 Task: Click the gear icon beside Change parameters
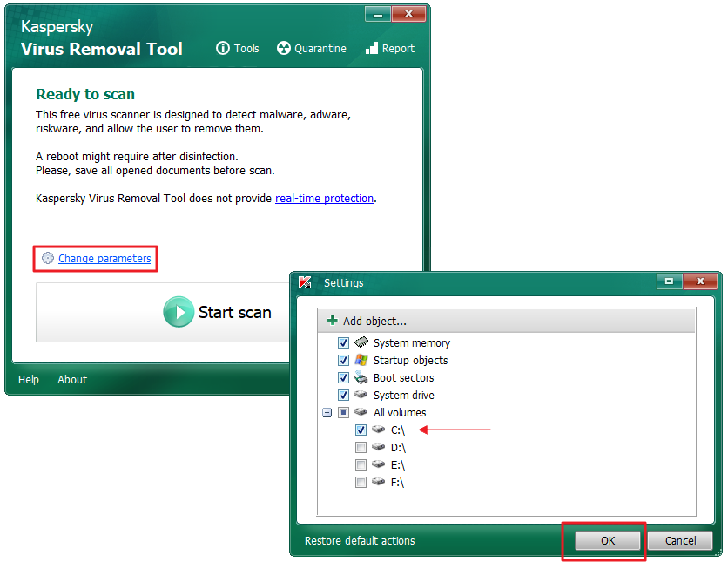click(47, 258)
